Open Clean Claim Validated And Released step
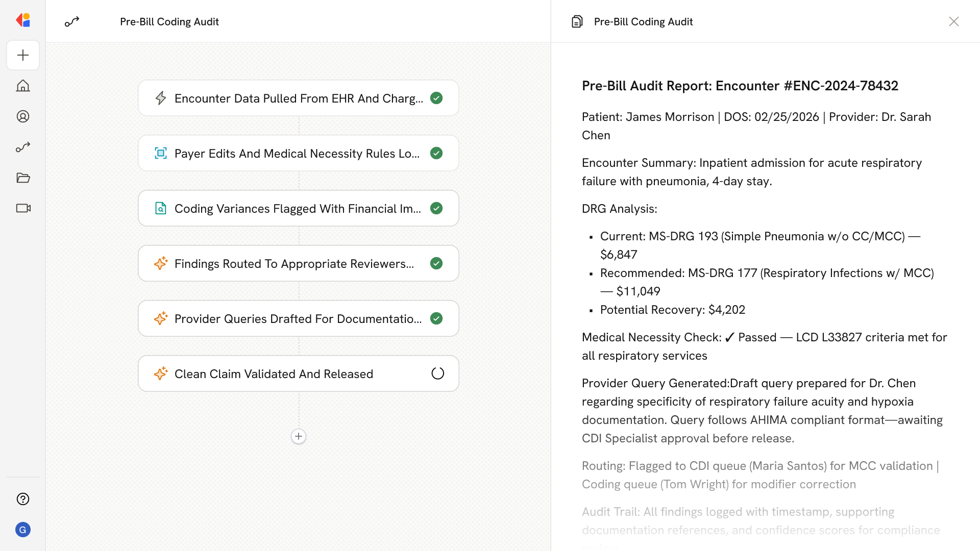This screenshot has height=551, width=980. (x=274, y=373)
